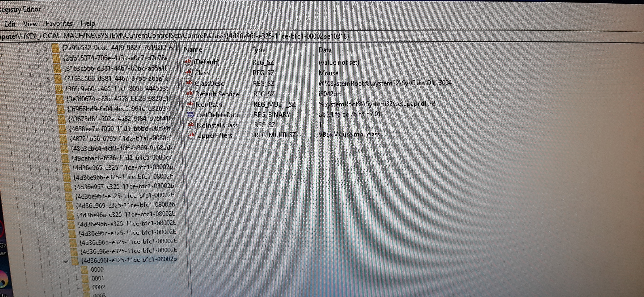Click the ClassDesc string value icon

tap(189, 83)
